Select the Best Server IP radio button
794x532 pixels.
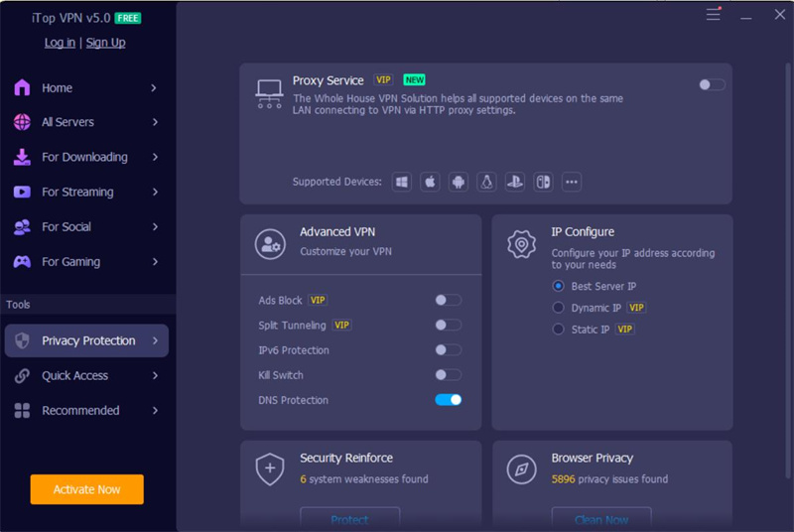coord(558,286)
